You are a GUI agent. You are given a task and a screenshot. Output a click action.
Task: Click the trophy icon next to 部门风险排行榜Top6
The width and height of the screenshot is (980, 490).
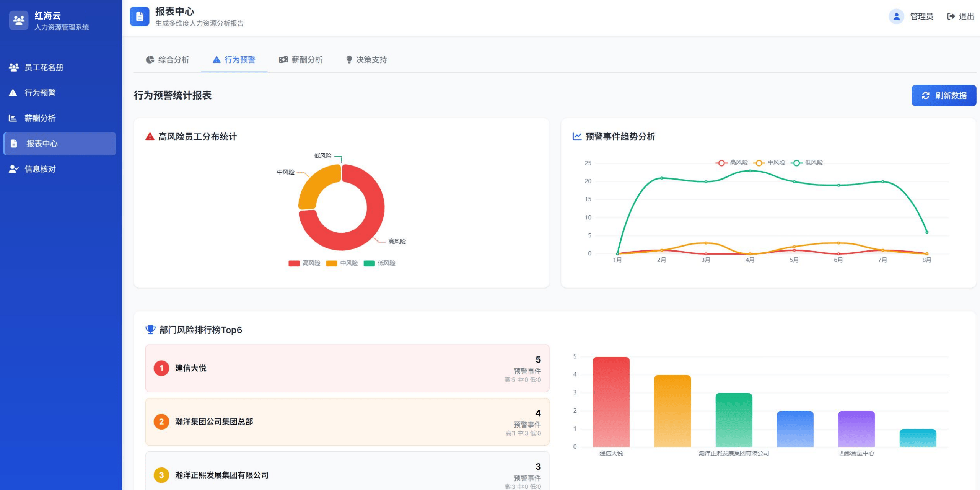[x=150, y=330]
